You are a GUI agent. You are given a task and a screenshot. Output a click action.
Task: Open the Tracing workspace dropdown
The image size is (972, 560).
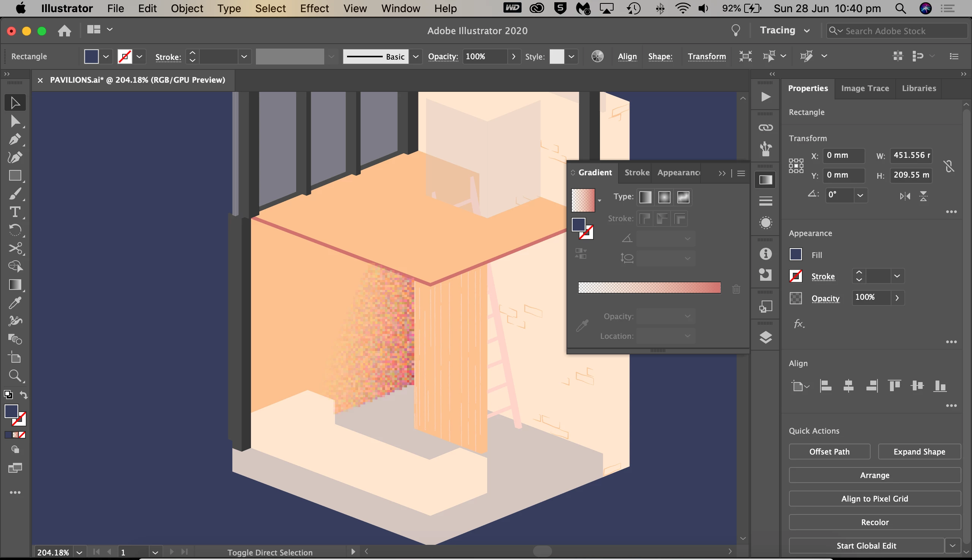784,30
